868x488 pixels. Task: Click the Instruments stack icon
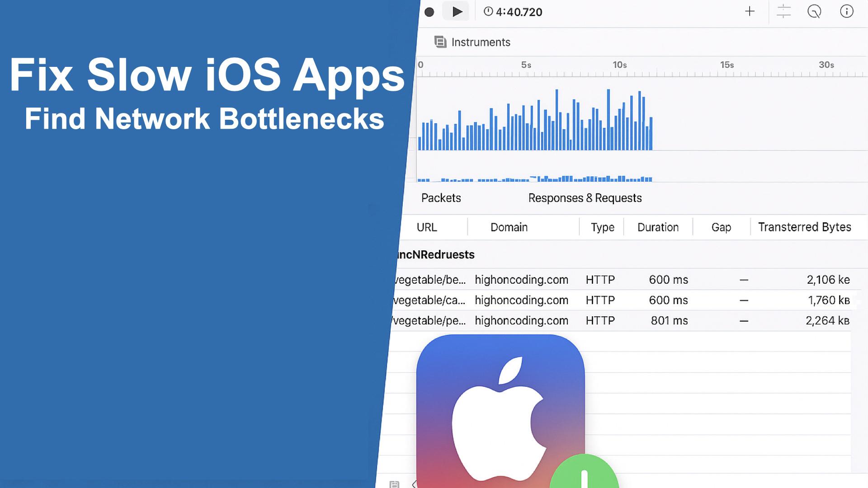click(x=440, y=42)
